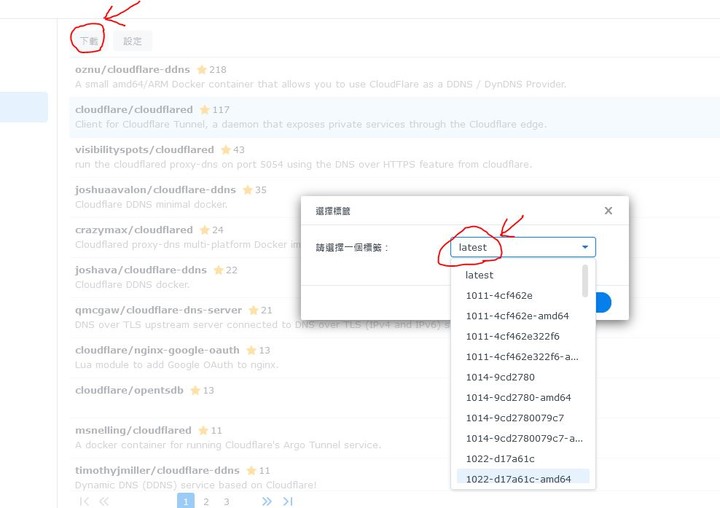Choose the latest tag from the list
Viewport: 720px width, 508px height.
coord(523,275)
